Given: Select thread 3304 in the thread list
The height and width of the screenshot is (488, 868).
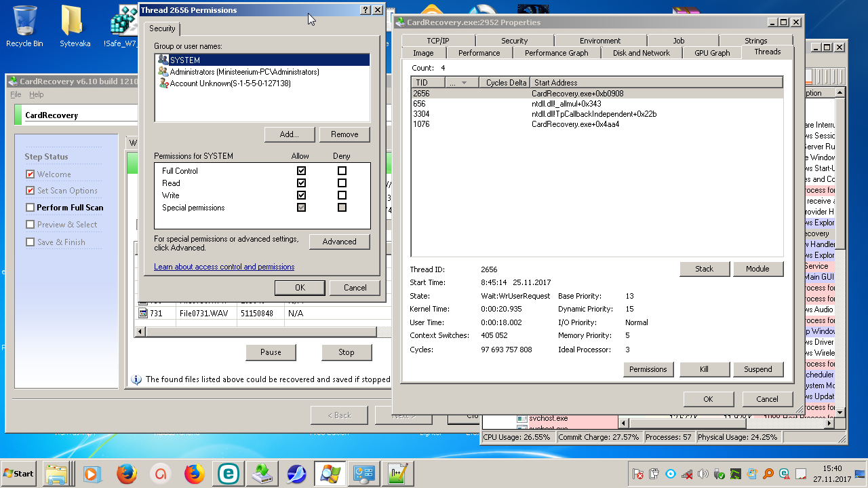Looking at the screenshot, I should point(420,114).
